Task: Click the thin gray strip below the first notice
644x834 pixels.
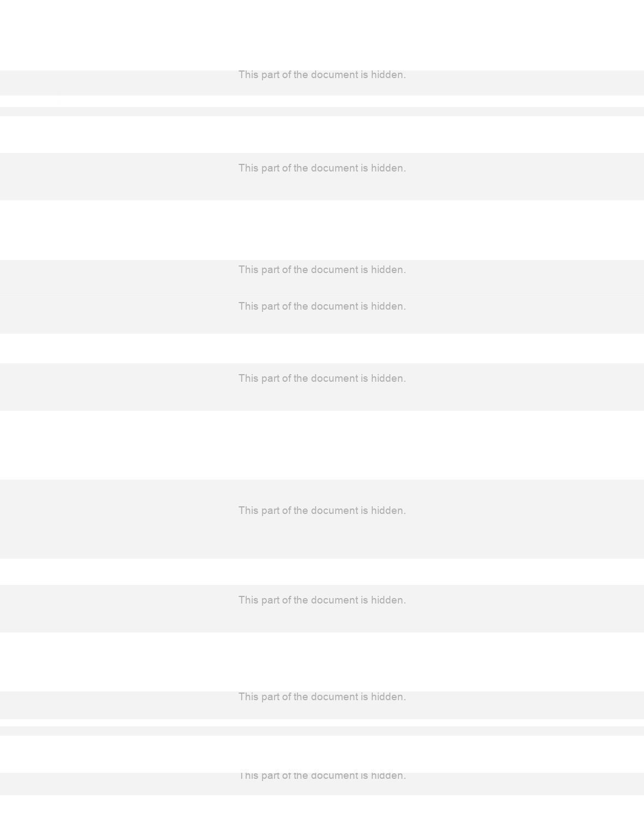Action: [x=322, y=111]
